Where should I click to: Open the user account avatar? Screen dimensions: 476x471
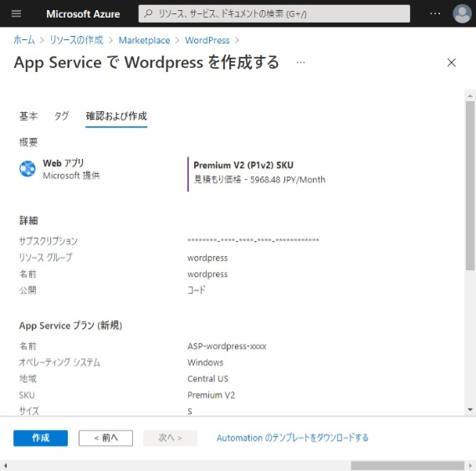pyautogui.click(x=462, y=13)
